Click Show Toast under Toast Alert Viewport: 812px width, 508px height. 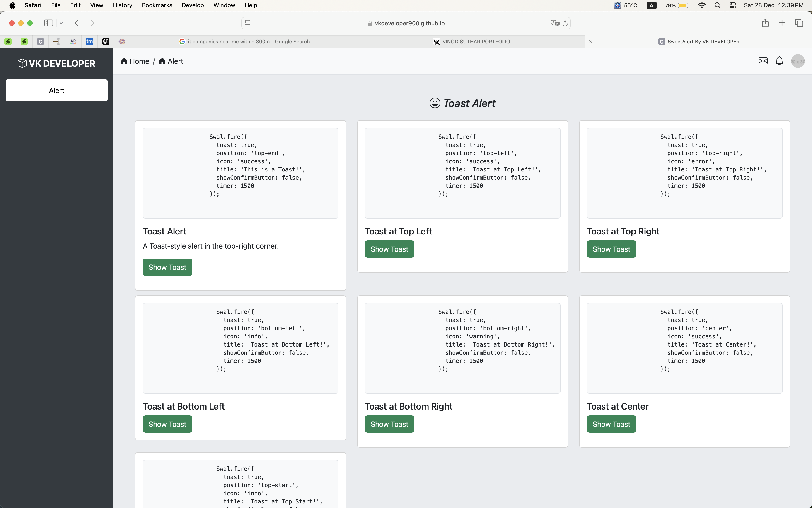tap(167, 267)
